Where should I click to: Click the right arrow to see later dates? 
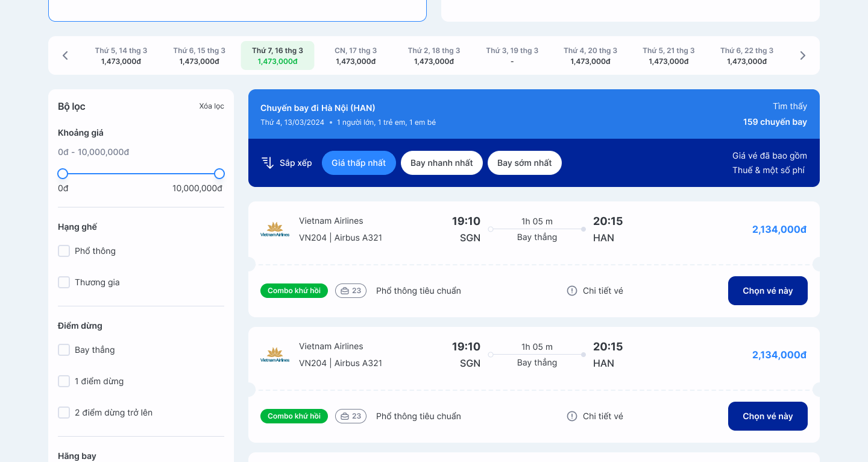[802, 55]
